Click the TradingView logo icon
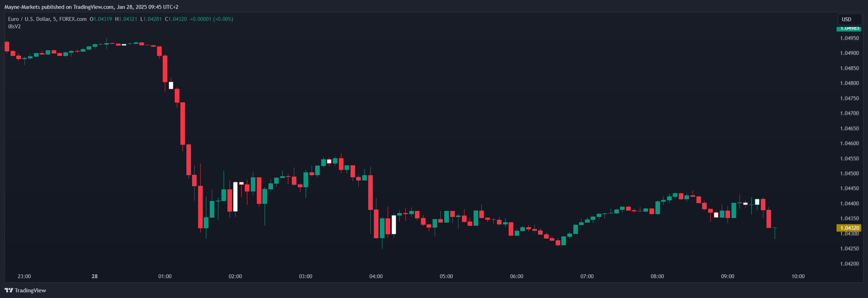 pyautogui.click(x=9, y=290)
